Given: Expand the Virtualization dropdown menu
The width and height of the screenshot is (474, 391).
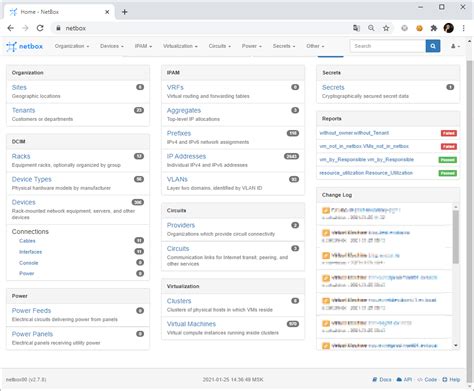Looking at the screenshot, I should (180, 46).
